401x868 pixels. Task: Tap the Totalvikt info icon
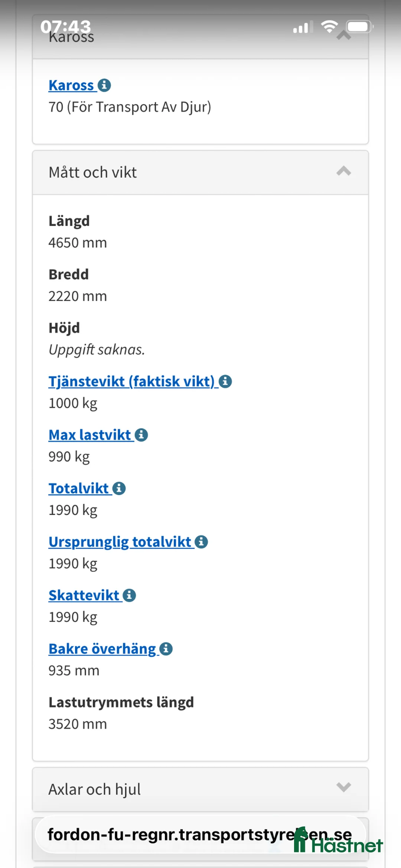point(118,488)
